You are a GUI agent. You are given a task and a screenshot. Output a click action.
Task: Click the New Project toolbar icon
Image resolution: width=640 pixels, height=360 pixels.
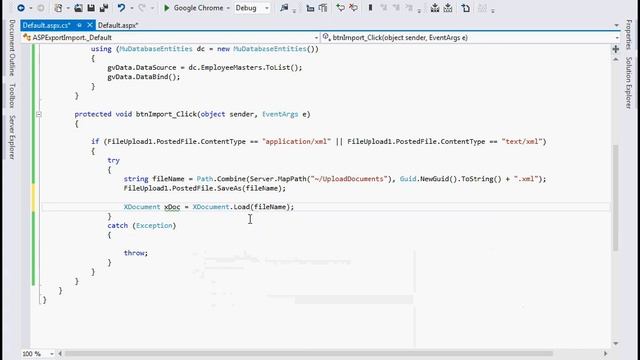click(x=59, y=8)
